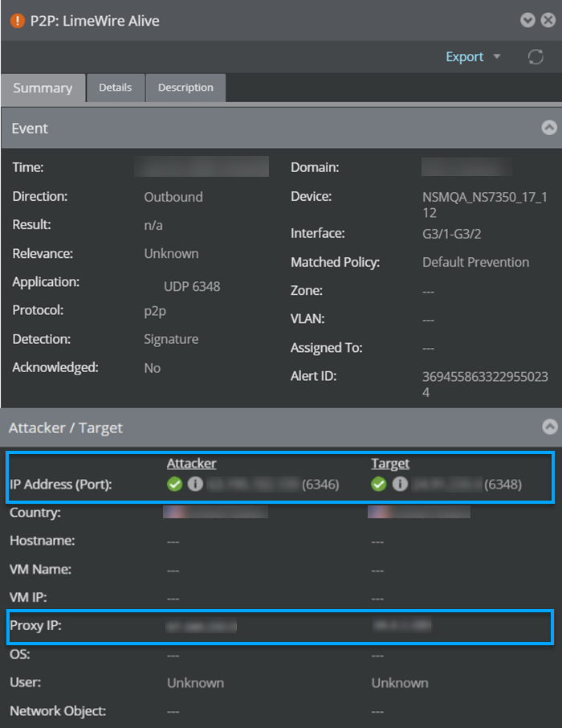Screen dimensions: 562x728
Task: Open the Target IP info icon
Action: point(400,485)
